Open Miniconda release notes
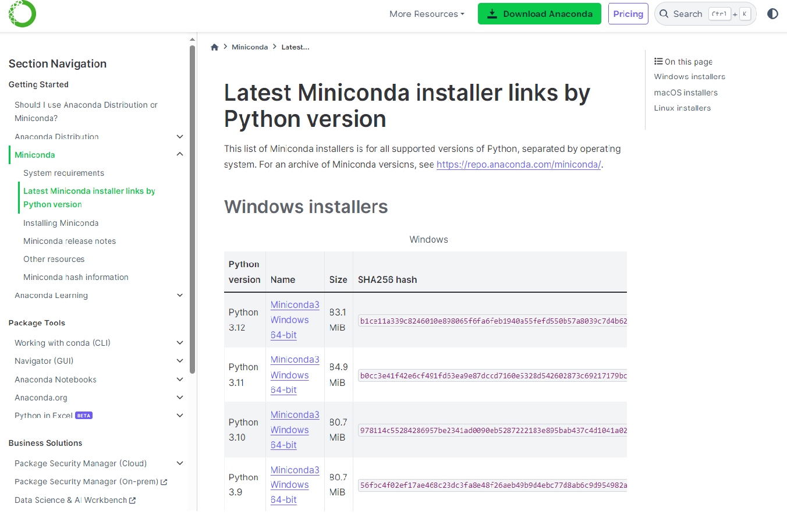Screen dimensions: 787x532 pyautogui.click(x=69, y=241)
